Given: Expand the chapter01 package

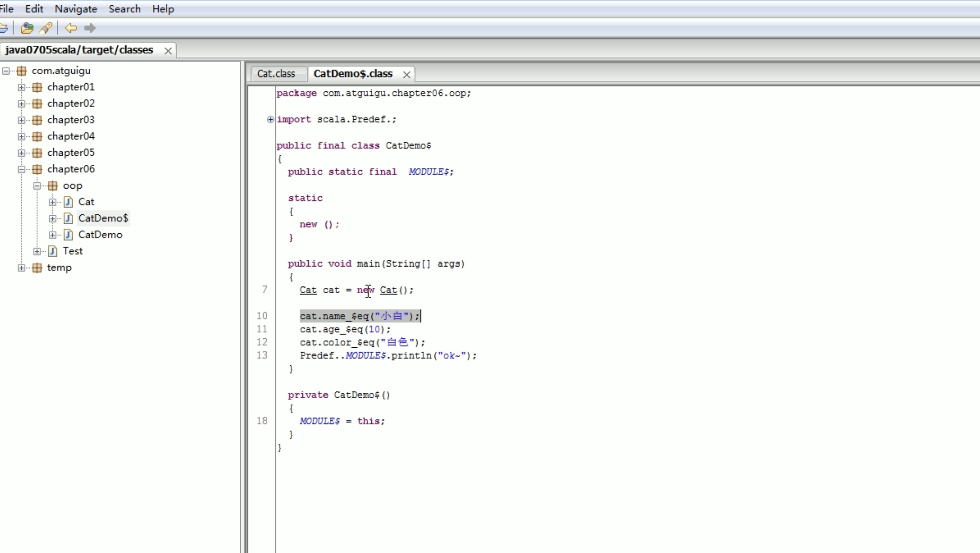Looking at the screenshot, I should click(21, 87).
